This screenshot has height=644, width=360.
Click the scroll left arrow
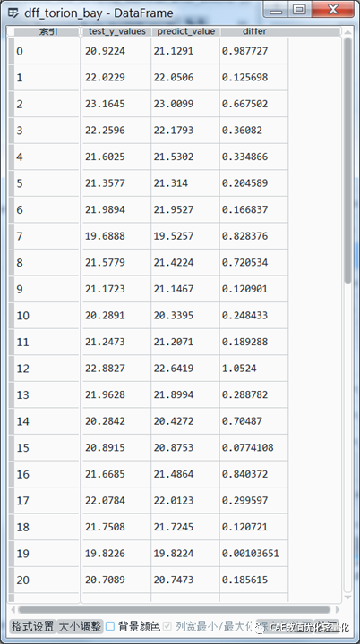pyautogui.click(x=13, y=609)
